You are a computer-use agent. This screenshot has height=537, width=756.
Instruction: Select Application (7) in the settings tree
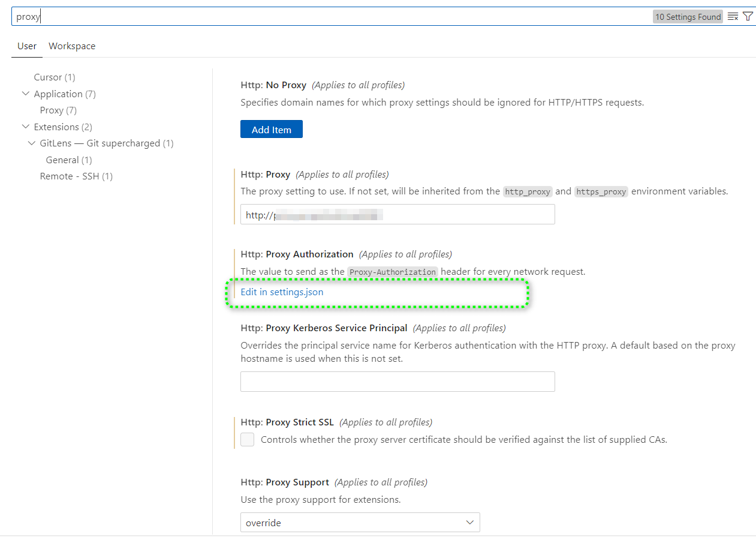(65, 94)
